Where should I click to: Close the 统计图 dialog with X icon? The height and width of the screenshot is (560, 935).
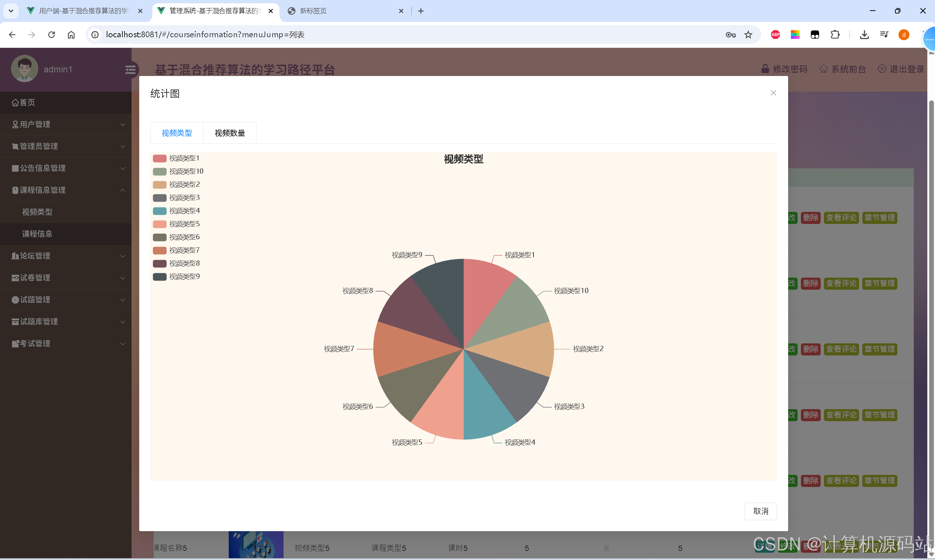coord(773,93)
